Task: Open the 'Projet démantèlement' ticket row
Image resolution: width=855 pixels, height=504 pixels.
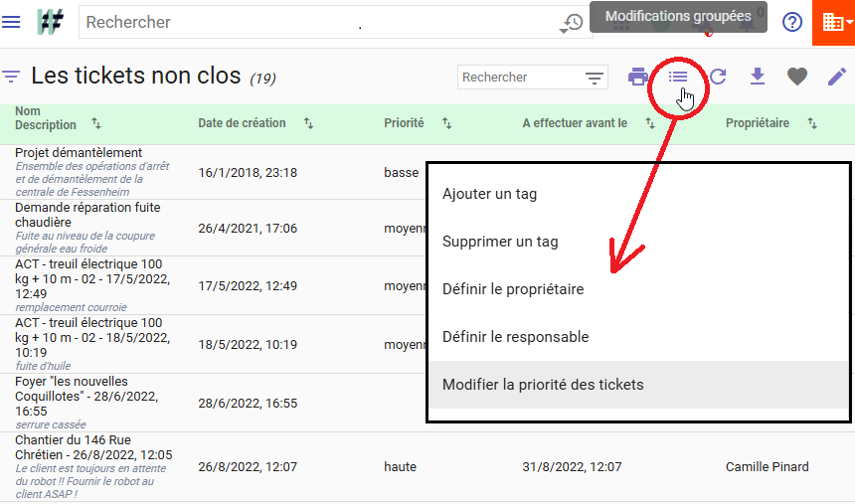Action: (79, 153)
